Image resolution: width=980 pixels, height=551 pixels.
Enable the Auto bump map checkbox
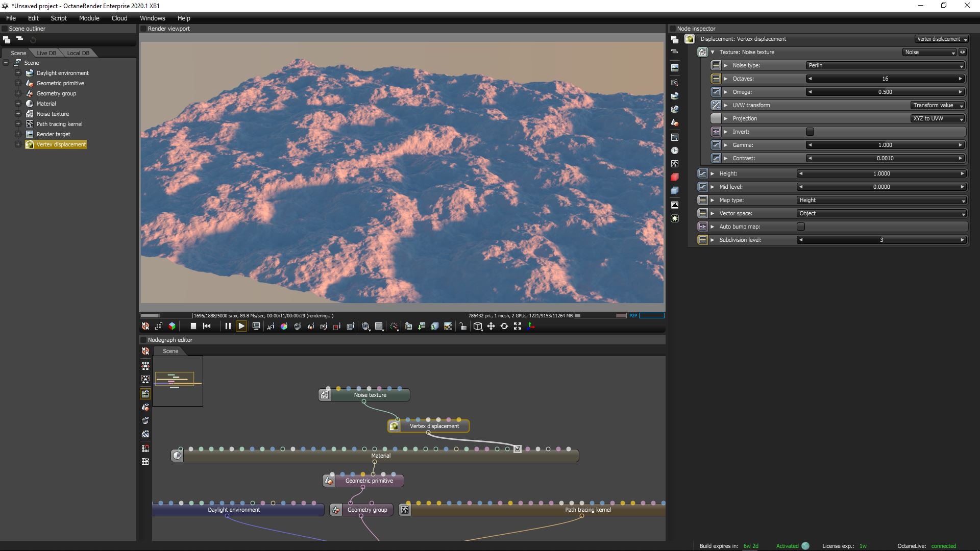click(800, 227)
